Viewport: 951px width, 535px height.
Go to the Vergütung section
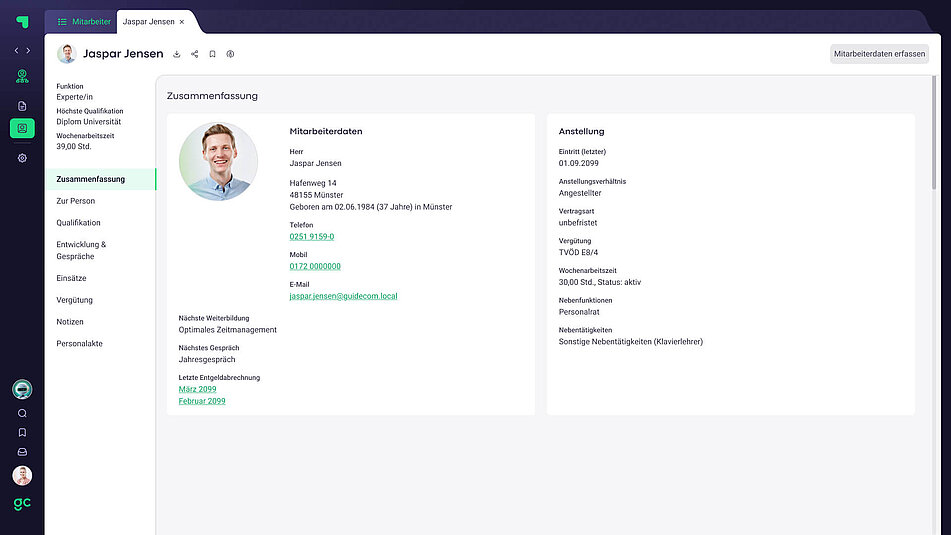click(74, 300)
